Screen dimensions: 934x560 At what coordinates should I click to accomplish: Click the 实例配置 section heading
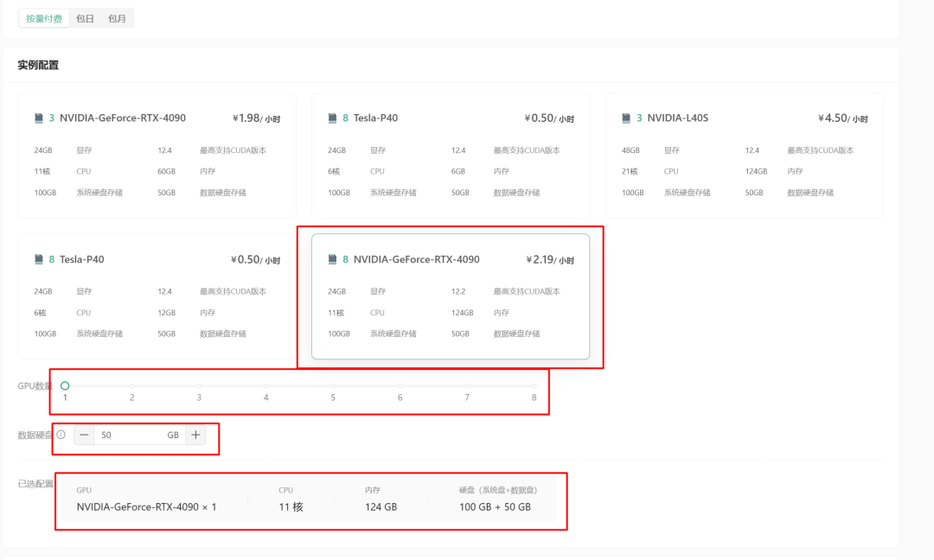click(x=38, y=65)
